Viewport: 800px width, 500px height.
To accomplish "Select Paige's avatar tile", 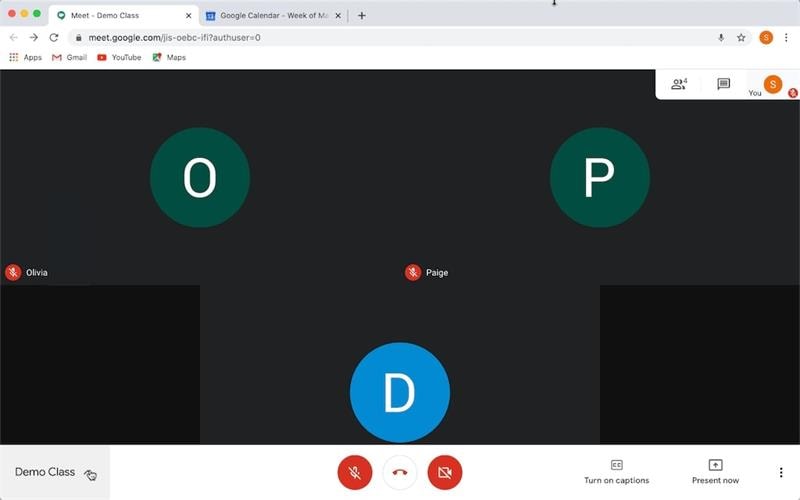I will (x=600, y=177).
